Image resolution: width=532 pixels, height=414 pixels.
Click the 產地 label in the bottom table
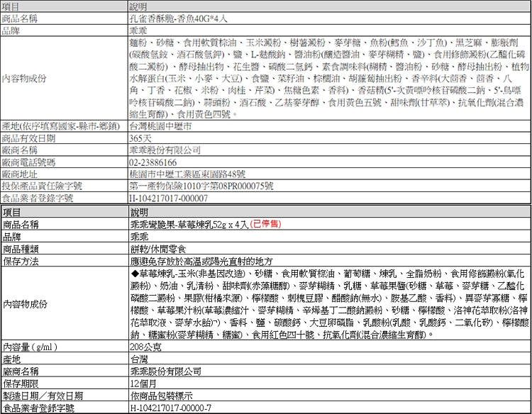[x=11, y=359]
